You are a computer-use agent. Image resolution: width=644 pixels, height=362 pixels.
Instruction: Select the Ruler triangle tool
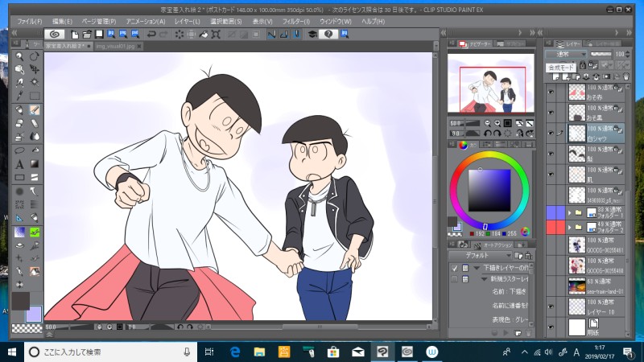pos(19,218)
